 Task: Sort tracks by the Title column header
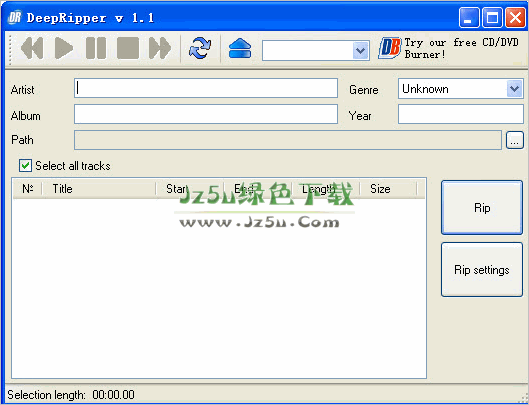pos(99,189)
